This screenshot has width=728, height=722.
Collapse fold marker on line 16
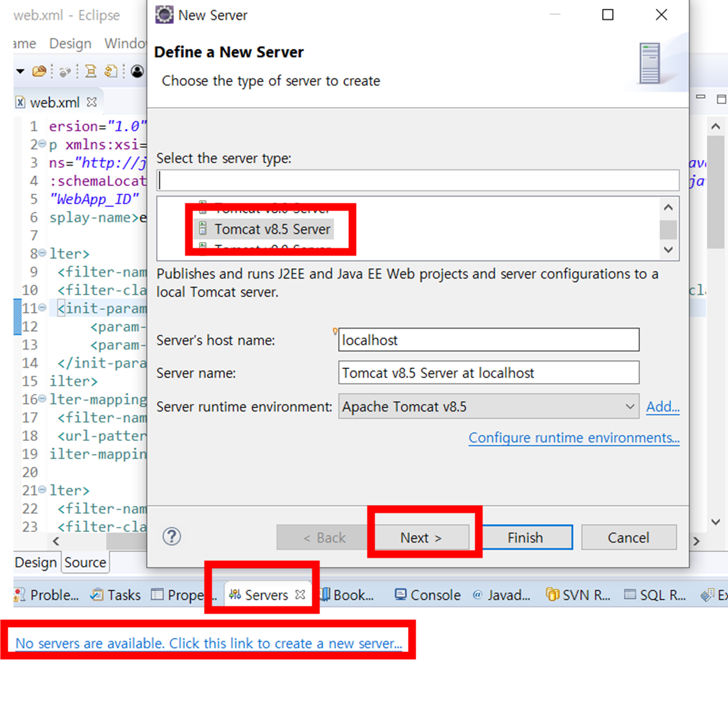click(42, 399)
